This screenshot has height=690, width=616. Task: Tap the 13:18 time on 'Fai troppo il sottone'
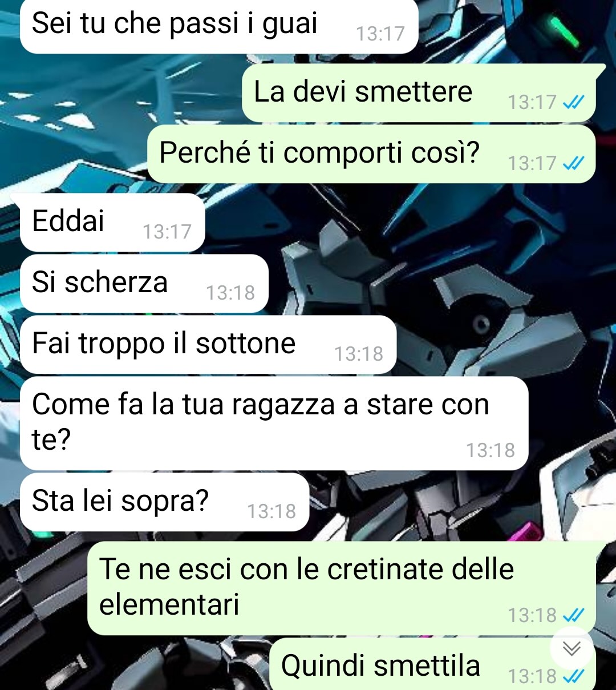tap(359, 354)
